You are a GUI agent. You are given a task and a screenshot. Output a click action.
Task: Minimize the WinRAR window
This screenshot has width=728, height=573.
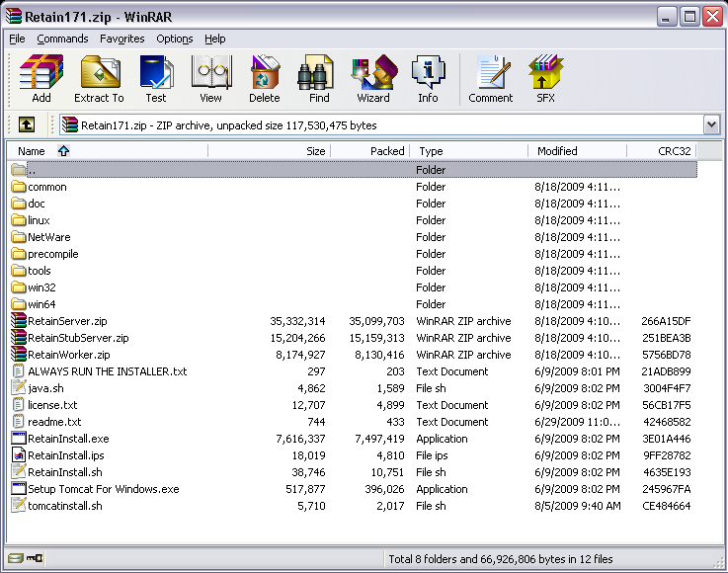[x=666, y=17]
